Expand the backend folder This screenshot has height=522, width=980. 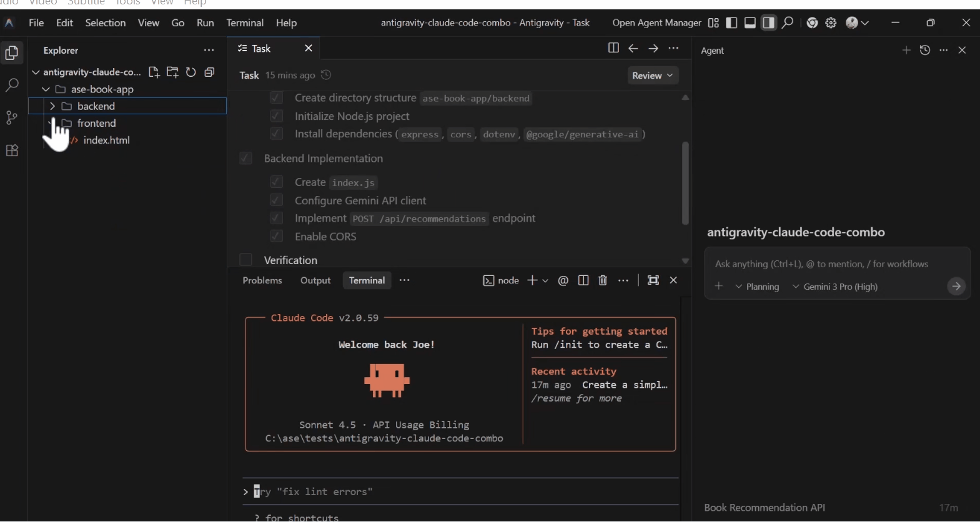[52, 106]
